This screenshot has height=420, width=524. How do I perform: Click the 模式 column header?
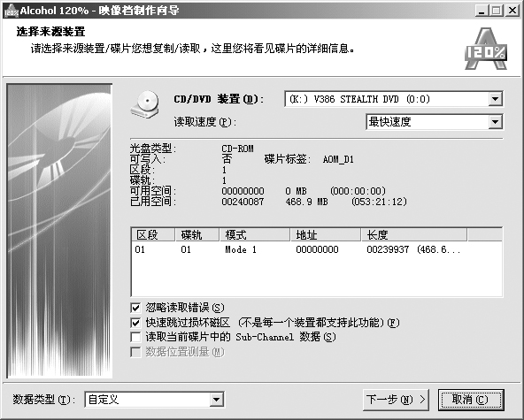coord(255,234)
